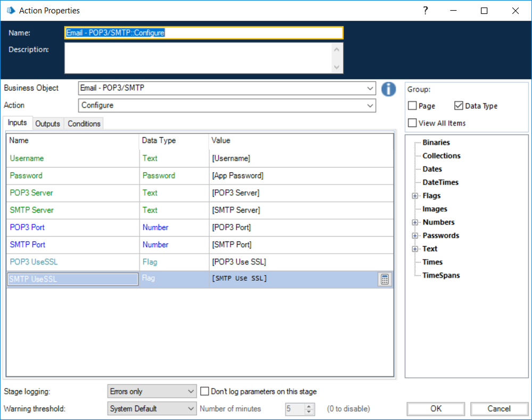The height and width of the screenshot is (420, 532).
Task: Open the Business Object dropdown
Action: tap(370, 88)
